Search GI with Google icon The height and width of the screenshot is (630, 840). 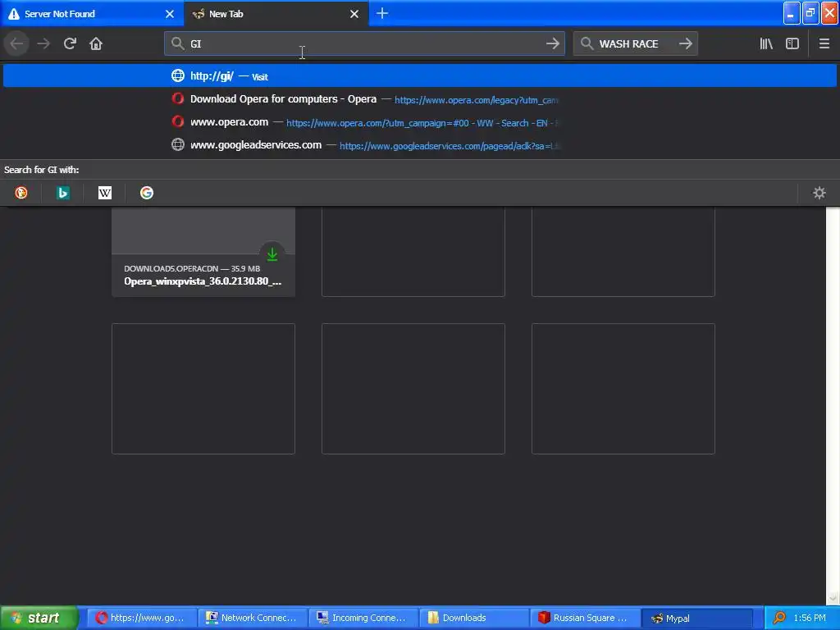[146, 193]
